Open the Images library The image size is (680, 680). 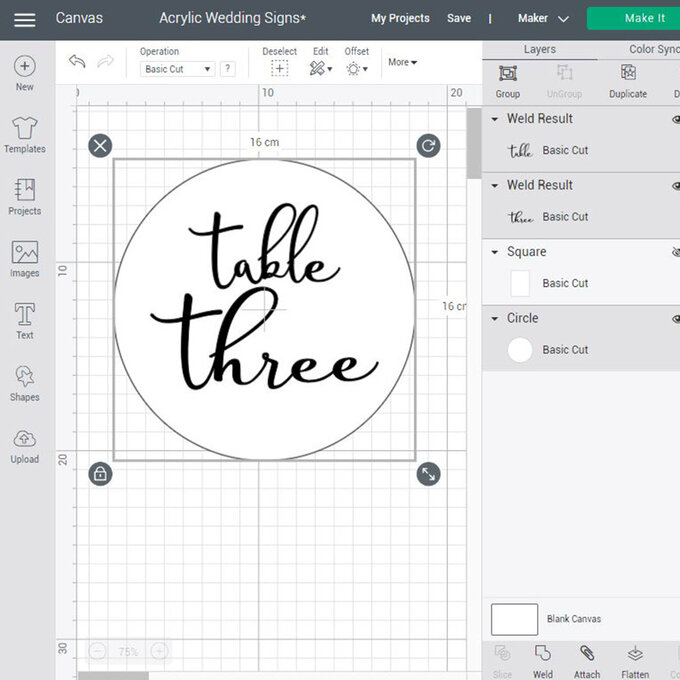tap(24, 259)
